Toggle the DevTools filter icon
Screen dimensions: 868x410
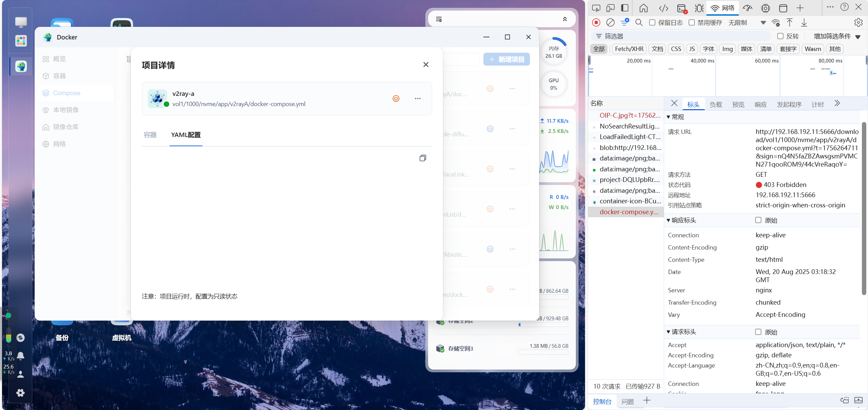coord(624,22)
